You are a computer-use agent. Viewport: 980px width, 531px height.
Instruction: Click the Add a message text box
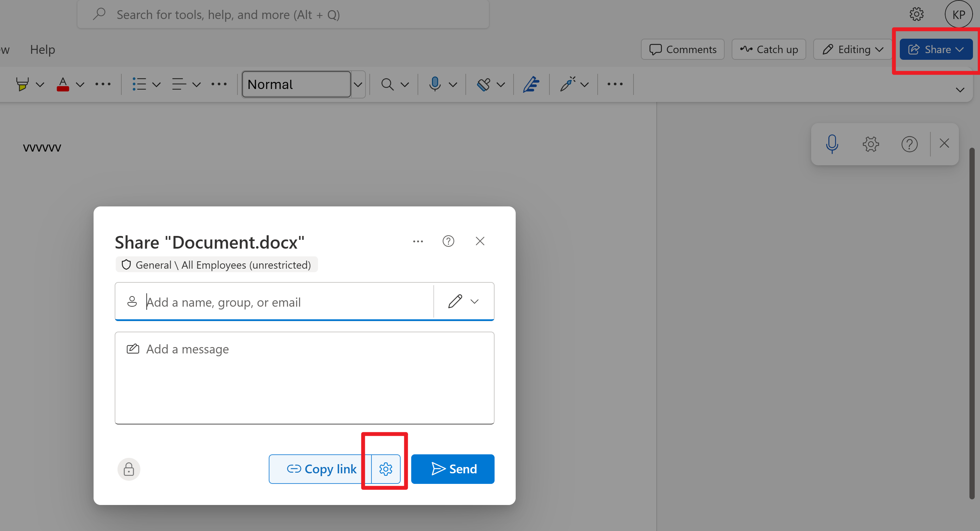(304, 377)
